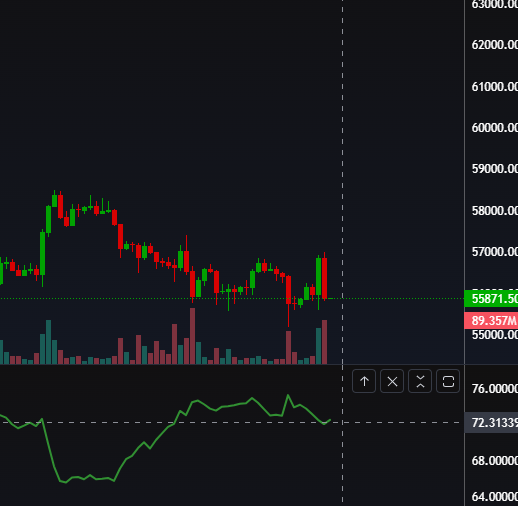Click the 68.0000 indicator axis label
The width and height of the screenshot is (518, 506).
(495, 461)
